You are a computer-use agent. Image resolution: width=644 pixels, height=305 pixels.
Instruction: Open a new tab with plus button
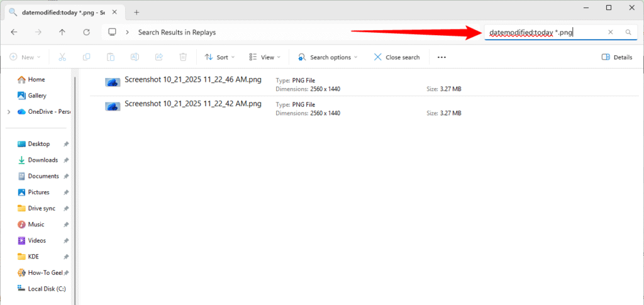pos(136,12)
